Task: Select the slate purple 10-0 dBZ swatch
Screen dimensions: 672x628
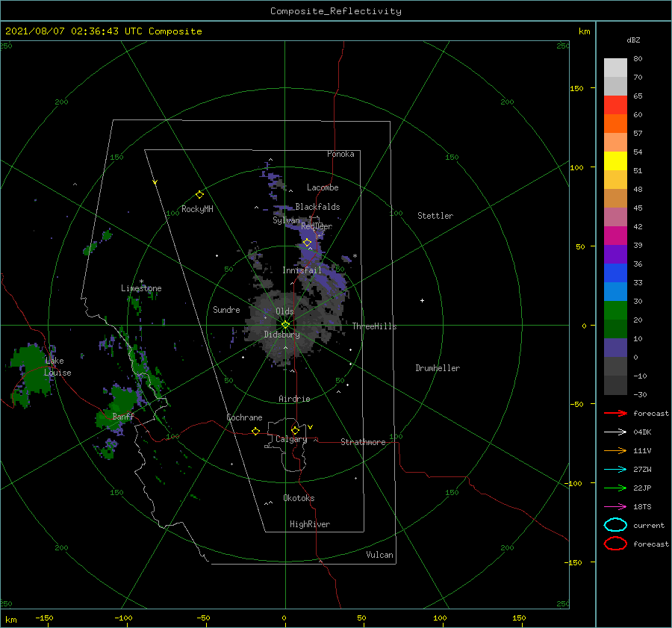Action: pos(615,348)
